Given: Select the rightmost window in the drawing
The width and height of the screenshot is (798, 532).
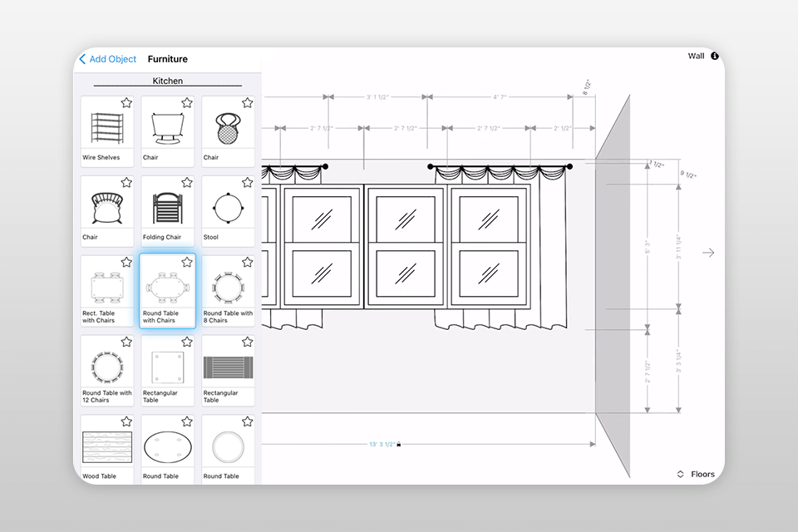Looking at the screenshot, I should pyautogui.click(x=489, y=247).
